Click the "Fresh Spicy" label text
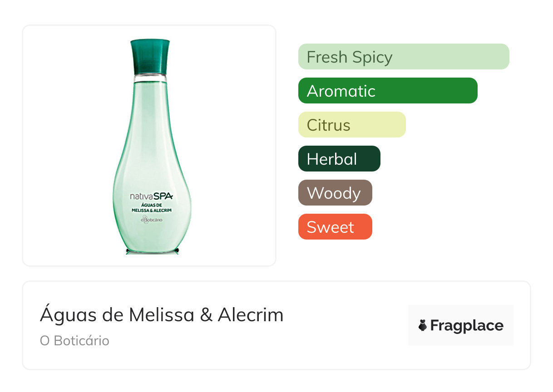 (x=349, y=57)
